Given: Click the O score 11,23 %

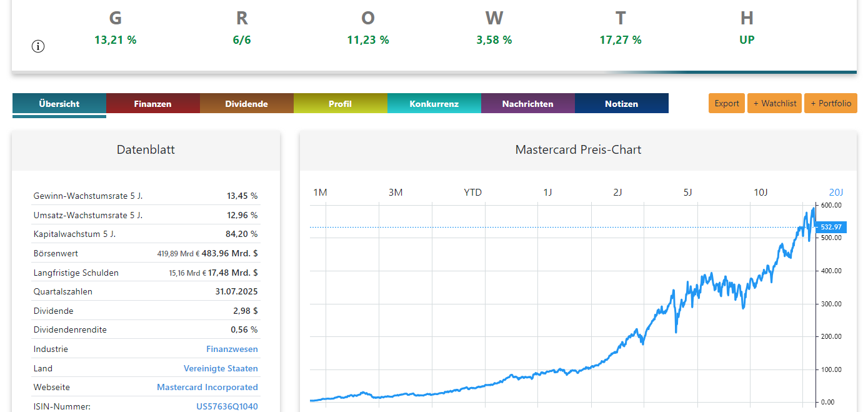Looking at the screenshot, I should 368,40.
